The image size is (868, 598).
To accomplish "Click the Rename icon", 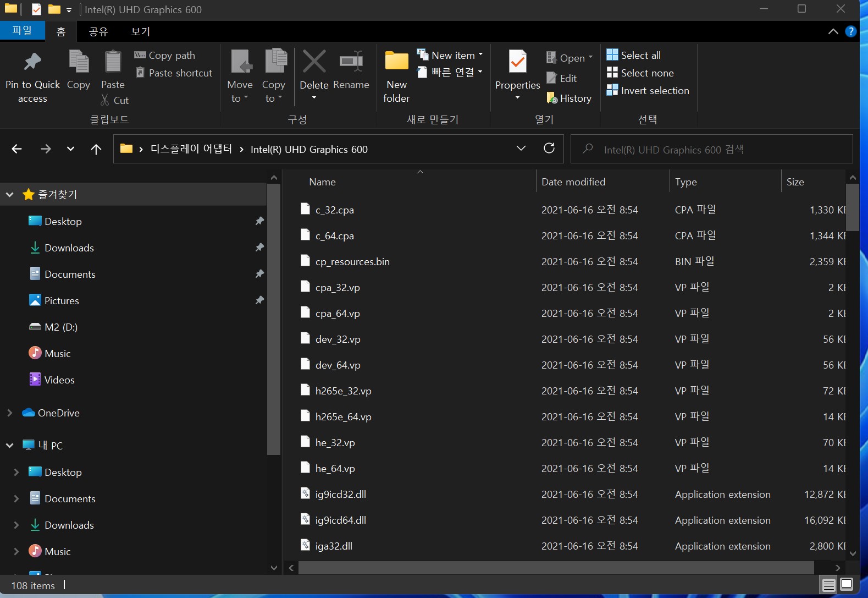I will point(351,61).
